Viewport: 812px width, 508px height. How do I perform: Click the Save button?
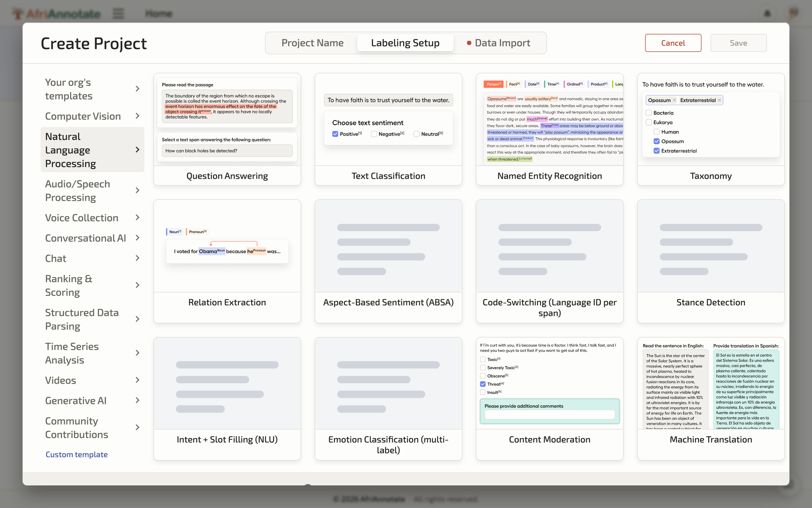point(738,43)
